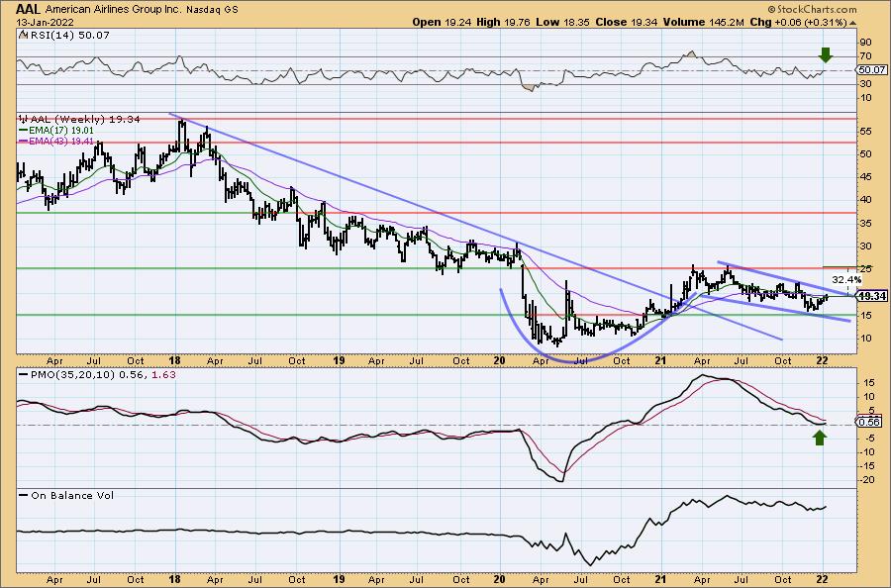Click the -10 level on the PMO axis
Screen dimensions: 891x588
[866, 452]
